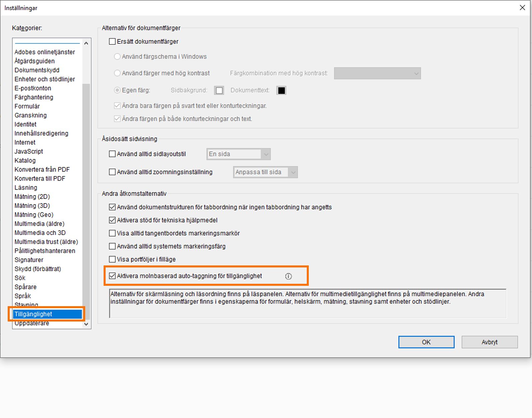Select Skydd (förbättrat) category
The height and width of the screenshot is (418, 532).
(x=37, y=269)
